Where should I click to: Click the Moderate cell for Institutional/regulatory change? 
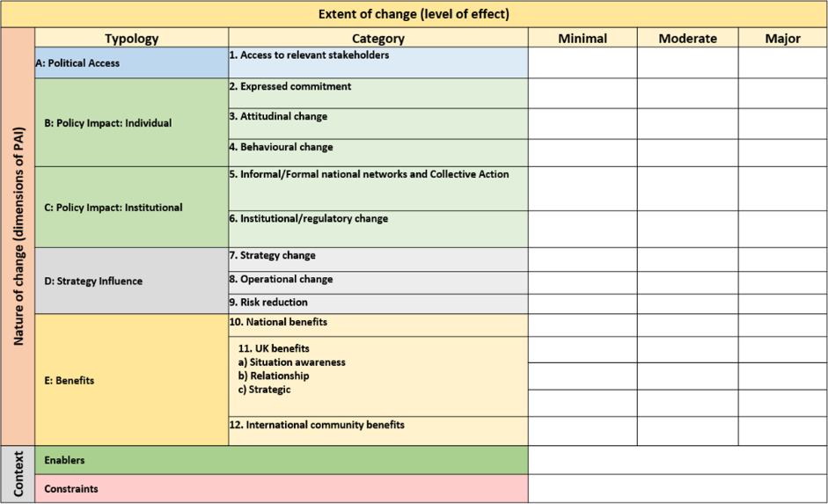(x=687, y=229)
